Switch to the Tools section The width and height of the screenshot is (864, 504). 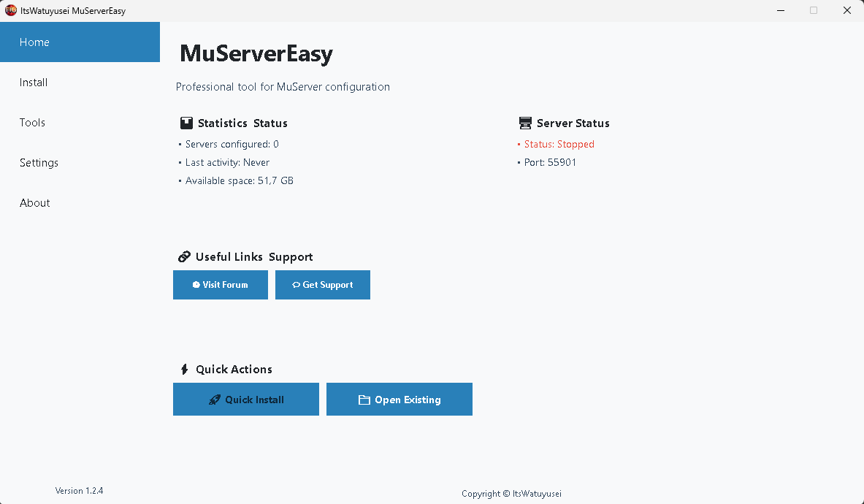coord(32,122)
